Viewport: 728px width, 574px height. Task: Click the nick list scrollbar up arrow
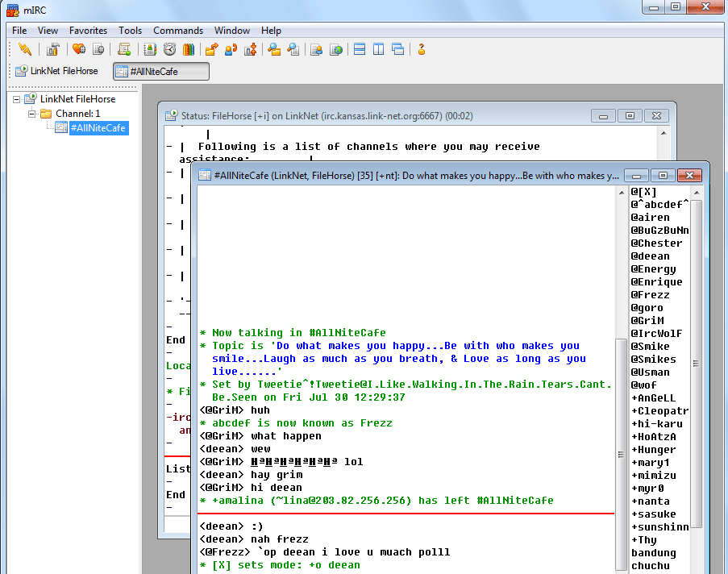click(x=696, y=192)
